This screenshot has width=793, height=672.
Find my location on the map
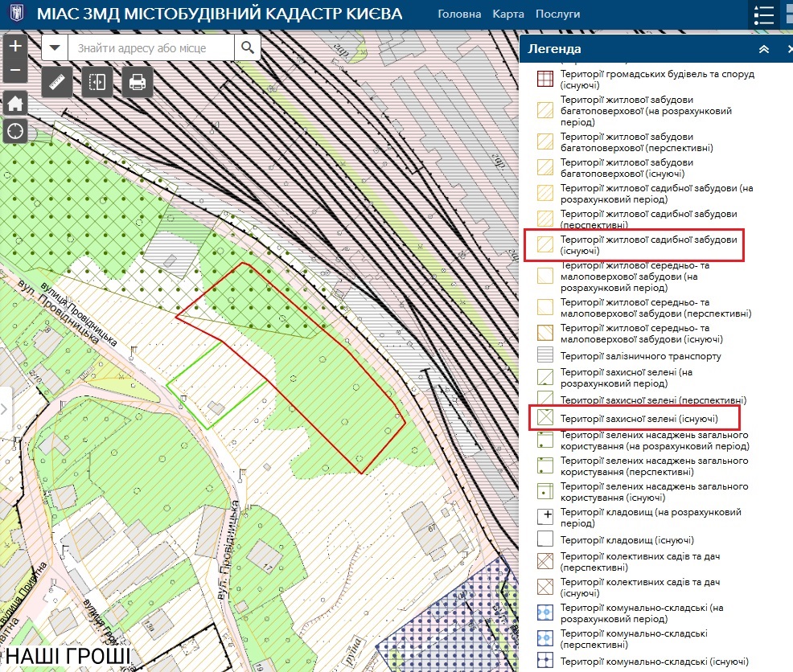click(15, 130)
